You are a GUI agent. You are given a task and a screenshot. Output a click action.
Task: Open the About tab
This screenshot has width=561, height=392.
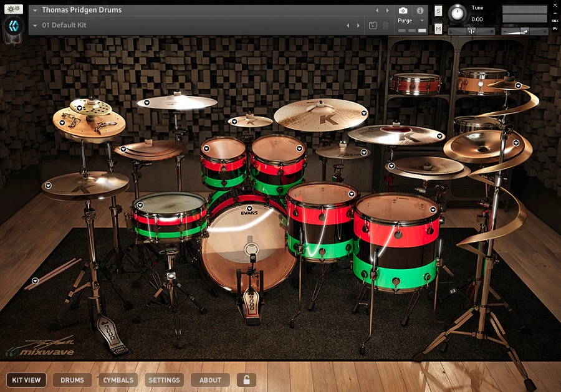[210, 380]
